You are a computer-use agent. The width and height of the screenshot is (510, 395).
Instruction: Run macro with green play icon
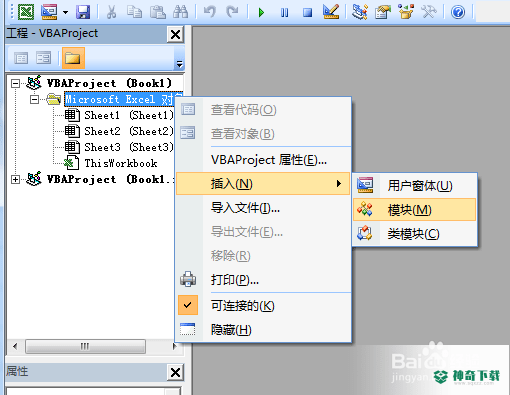261,13
